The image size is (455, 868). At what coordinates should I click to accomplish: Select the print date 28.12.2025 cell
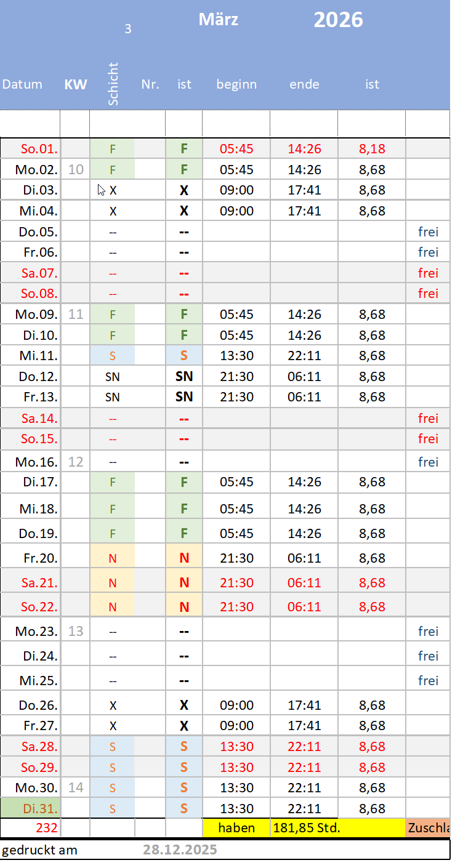[180, 850]
